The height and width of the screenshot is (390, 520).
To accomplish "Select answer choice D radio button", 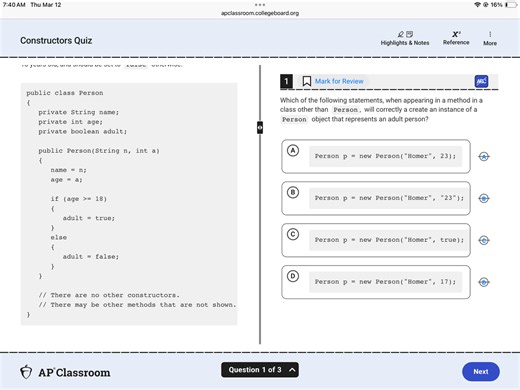I will [293, 276].
